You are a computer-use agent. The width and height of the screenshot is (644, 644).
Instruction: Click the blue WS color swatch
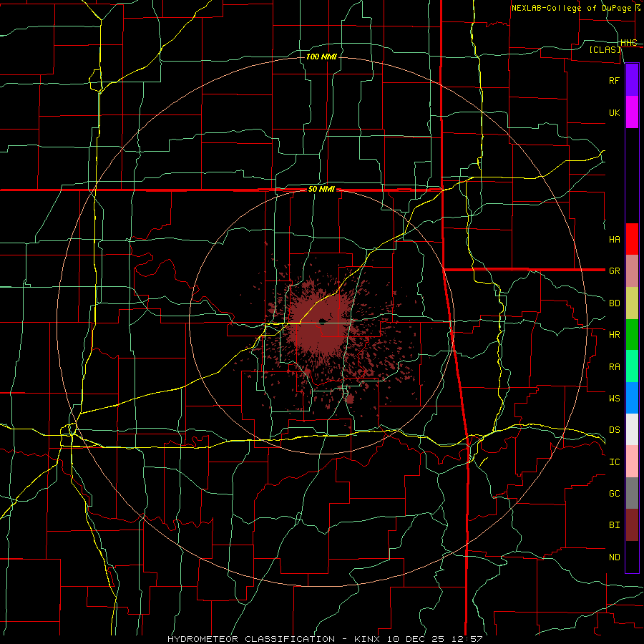tap(632, 398)
